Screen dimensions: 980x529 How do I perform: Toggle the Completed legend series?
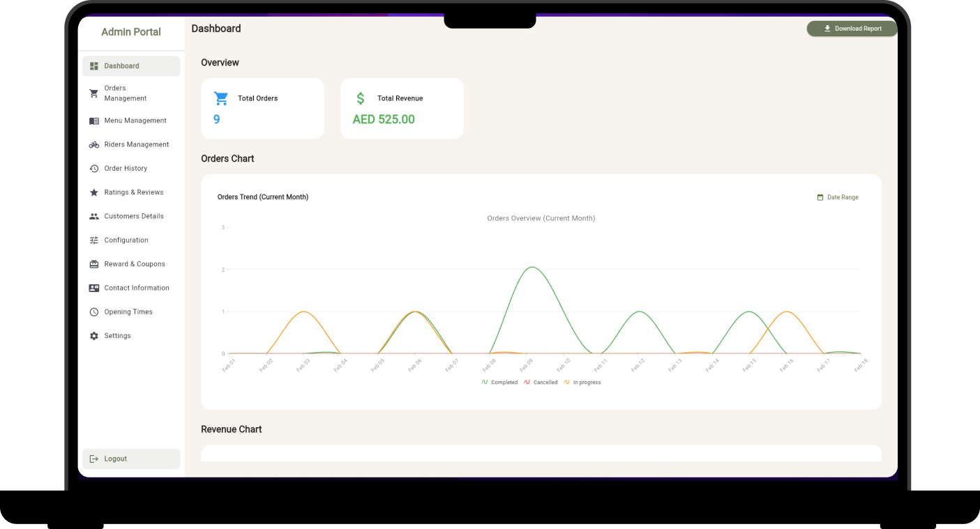click(x=499, y=383)
